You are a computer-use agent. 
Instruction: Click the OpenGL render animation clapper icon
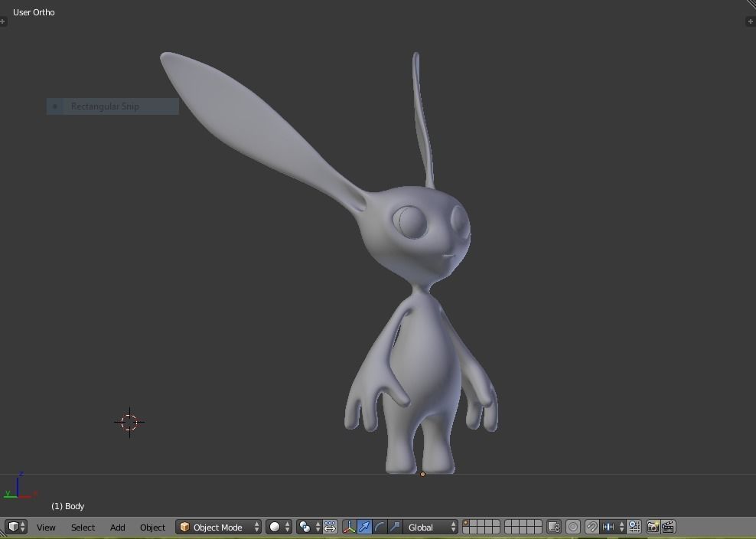click(x=668, y=527)
